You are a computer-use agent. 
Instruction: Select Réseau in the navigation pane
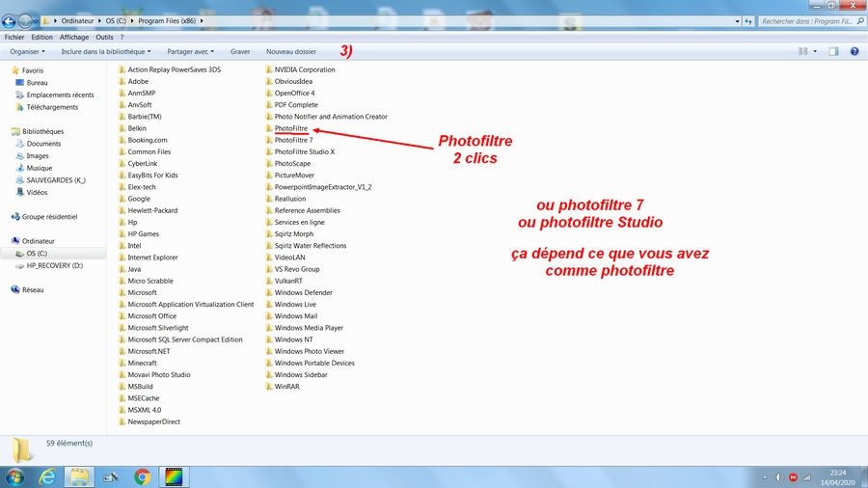tap(33, 289)
